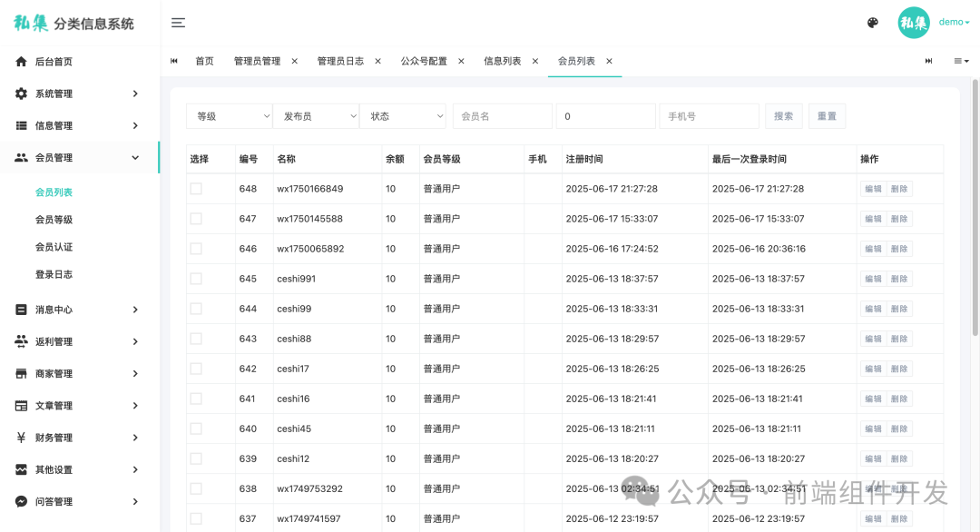The image size is (980, 532).
Task: Click the scroll-to-last tab arrow icon
Action: (927, 61)
